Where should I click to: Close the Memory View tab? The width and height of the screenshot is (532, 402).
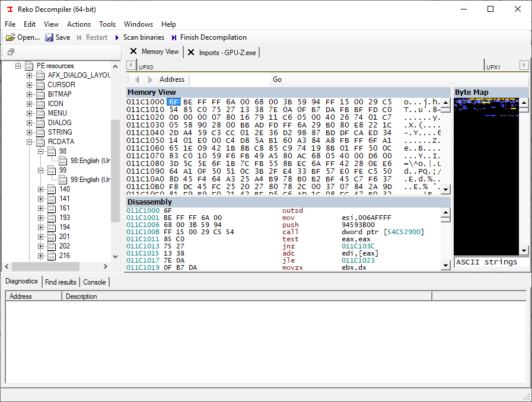tap(133, 52)
